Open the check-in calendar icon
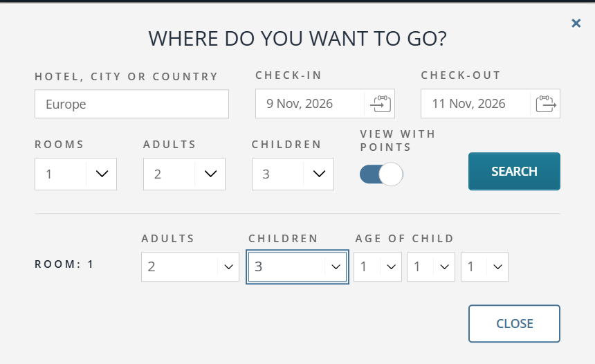Viewport: 595px width, 364px height. [381, 104]
